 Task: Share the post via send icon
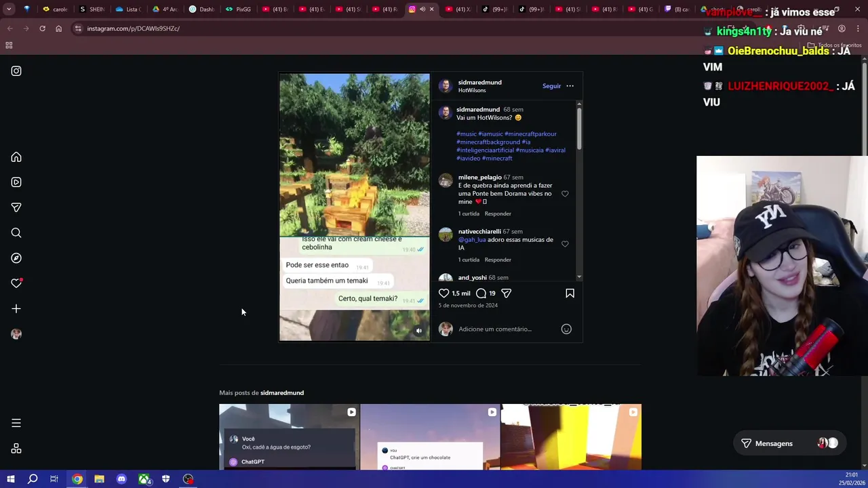tap(507, 293)
